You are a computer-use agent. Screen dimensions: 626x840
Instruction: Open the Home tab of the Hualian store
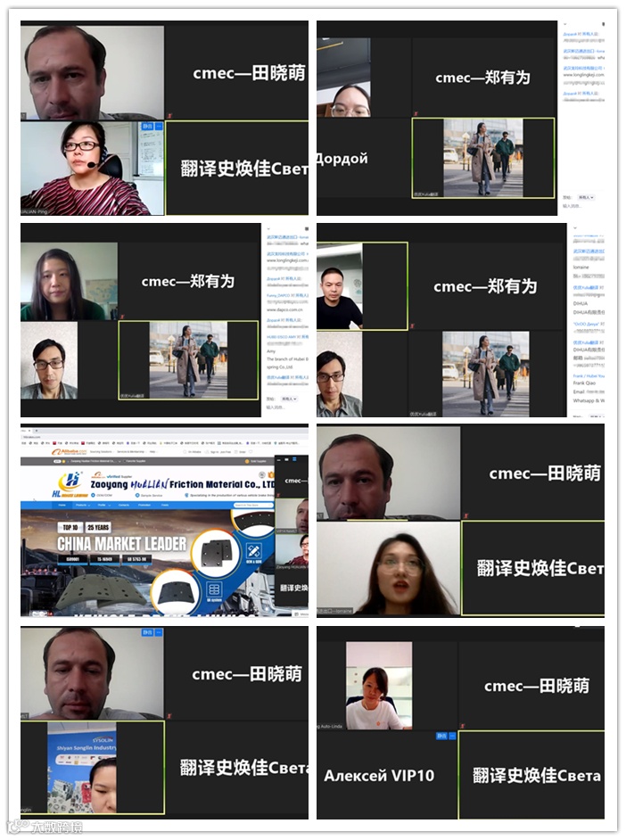(x=62, y=505)
